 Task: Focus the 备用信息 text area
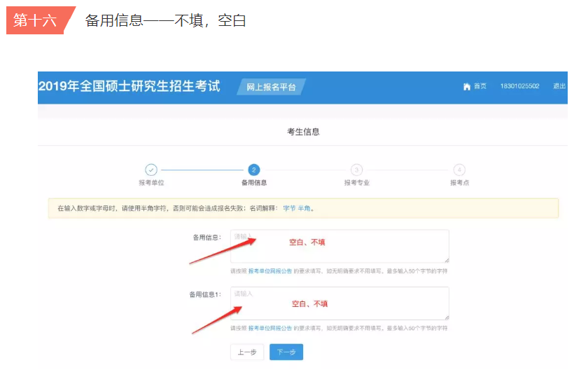point(339,246)
